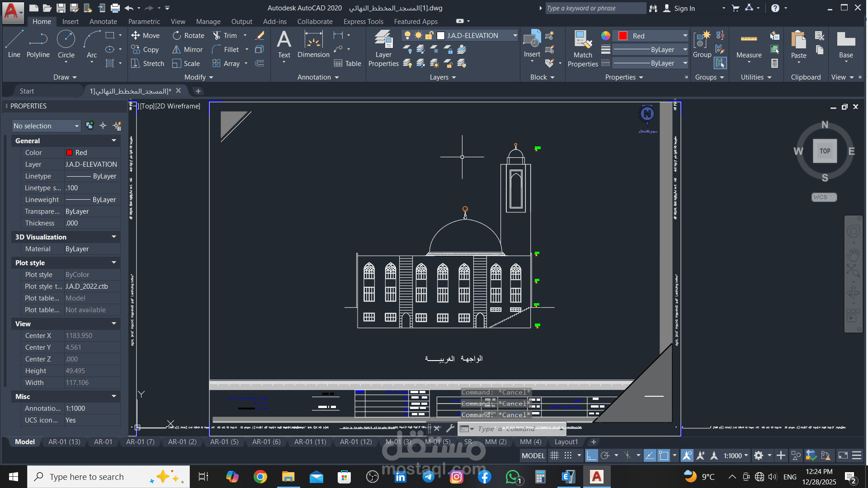The width and height of the screenshot is (868, 488).
Task: Plot drawing using printer icon
Action: tap(115, 8)
